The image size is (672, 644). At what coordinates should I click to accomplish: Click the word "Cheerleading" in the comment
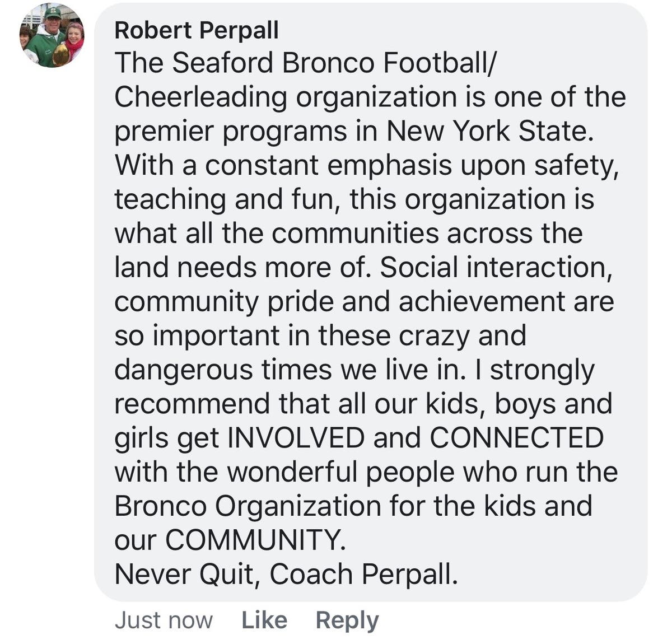pos(200,97)
